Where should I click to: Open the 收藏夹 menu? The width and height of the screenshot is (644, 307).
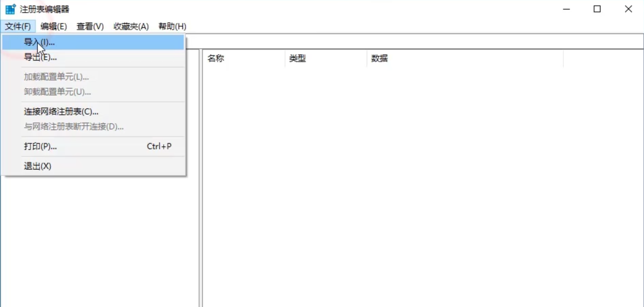pyautogui.click(x=131, y=26)
